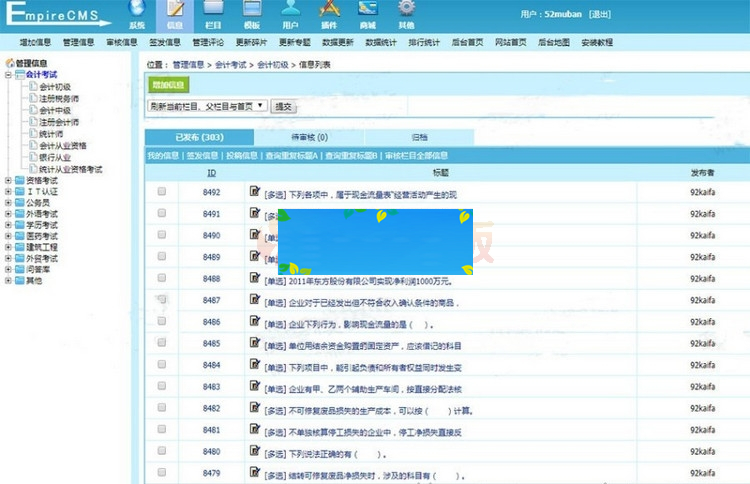This screenshot has width=750, height=484.
Task: Expand the 公务员 tree node
Action: (8, 202)
